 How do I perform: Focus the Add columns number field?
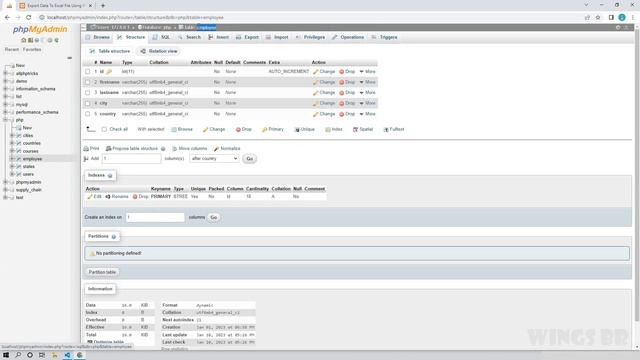tap(131, 158)
